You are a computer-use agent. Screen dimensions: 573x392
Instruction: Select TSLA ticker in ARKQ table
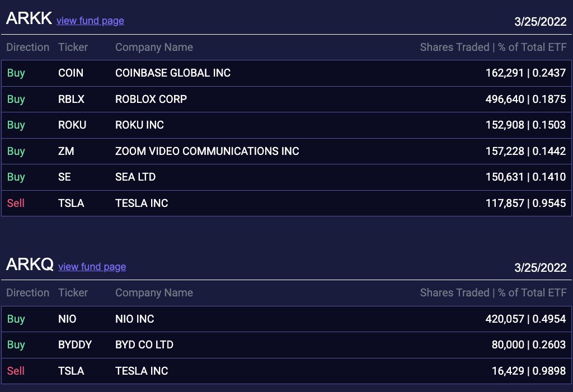pyautogui.click(x=71, y=371)
